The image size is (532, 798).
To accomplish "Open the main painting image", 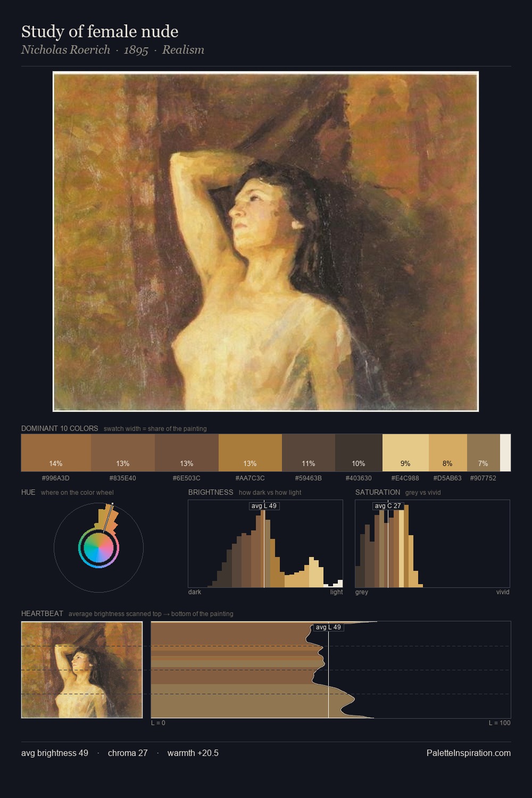I will [265, 242].
